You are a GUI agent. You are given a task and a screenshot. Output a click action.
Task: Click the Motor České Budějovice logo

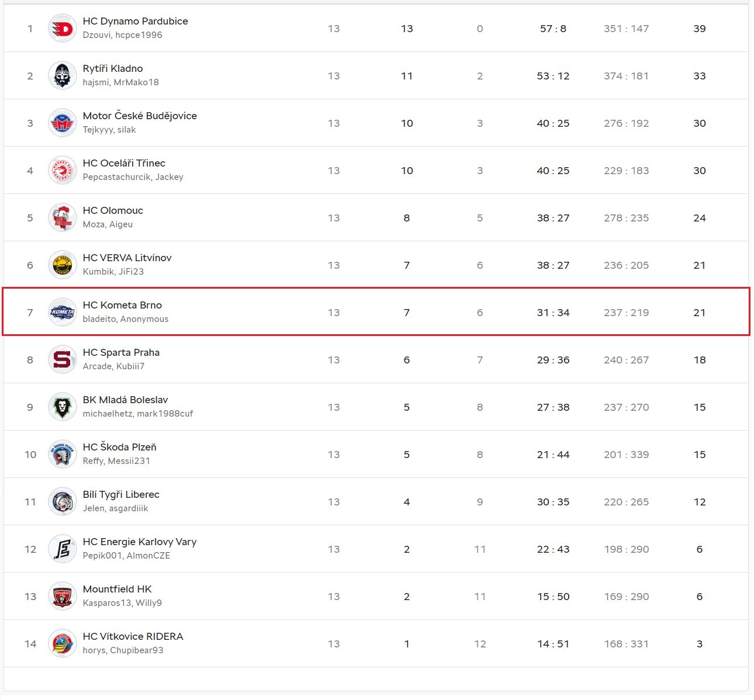click(x=62, y=123)
